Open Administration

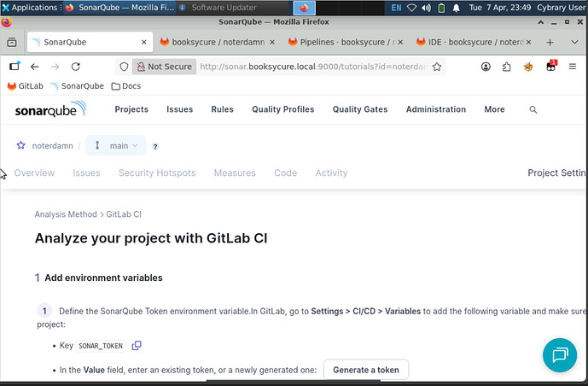(x=436, y=109)
